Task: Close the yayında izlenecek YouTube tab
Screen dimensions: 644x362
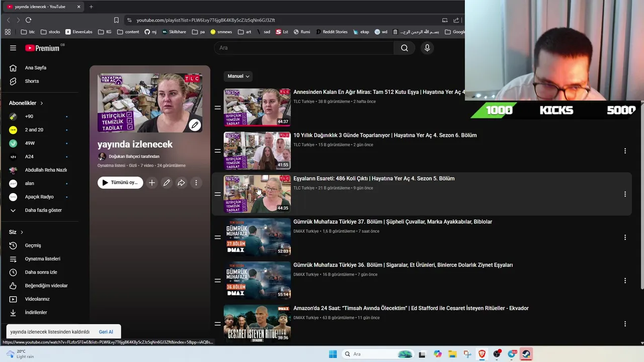Action: (78, 7)
